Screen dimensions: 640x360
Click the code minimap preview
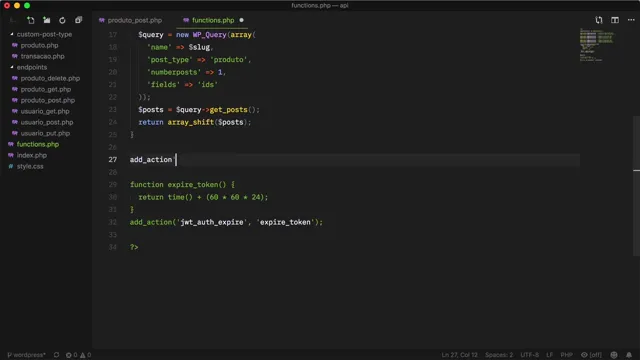[x=597, y=45]
